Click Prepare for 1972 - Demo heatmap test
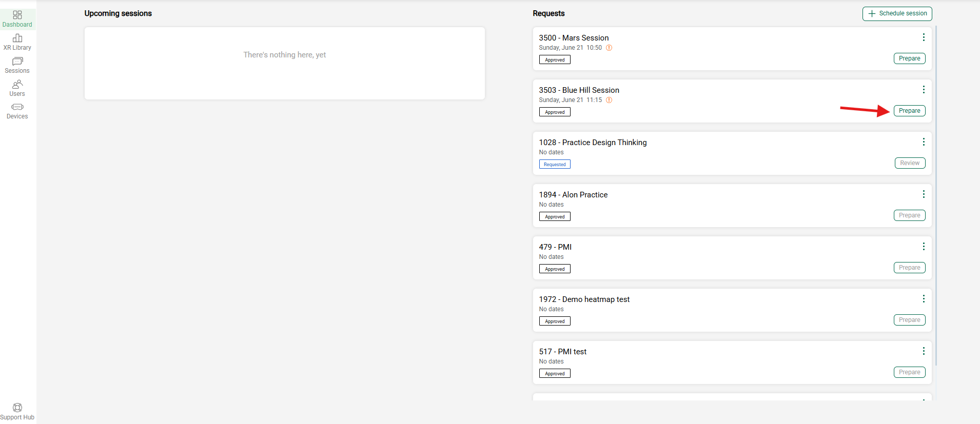This screenshot has width=980, height=424. click(910, 320)
